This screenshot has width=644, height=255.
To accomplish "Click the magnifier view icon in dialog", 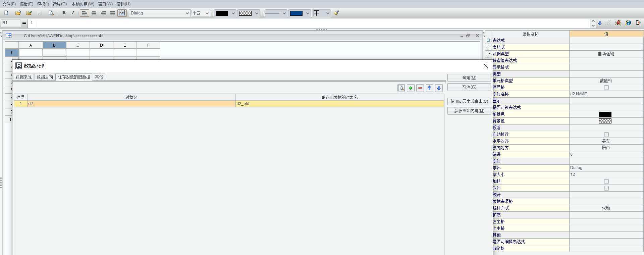I will click(x=401, y=88).
